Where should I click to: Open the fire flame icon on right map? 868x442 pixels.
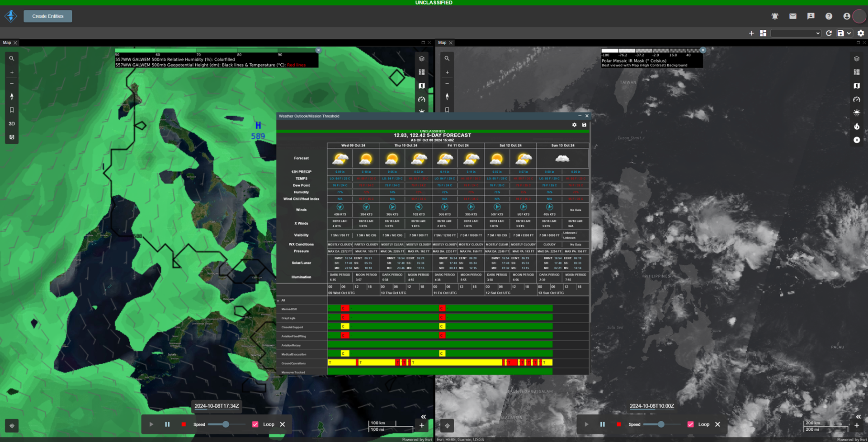coord(857,127)
